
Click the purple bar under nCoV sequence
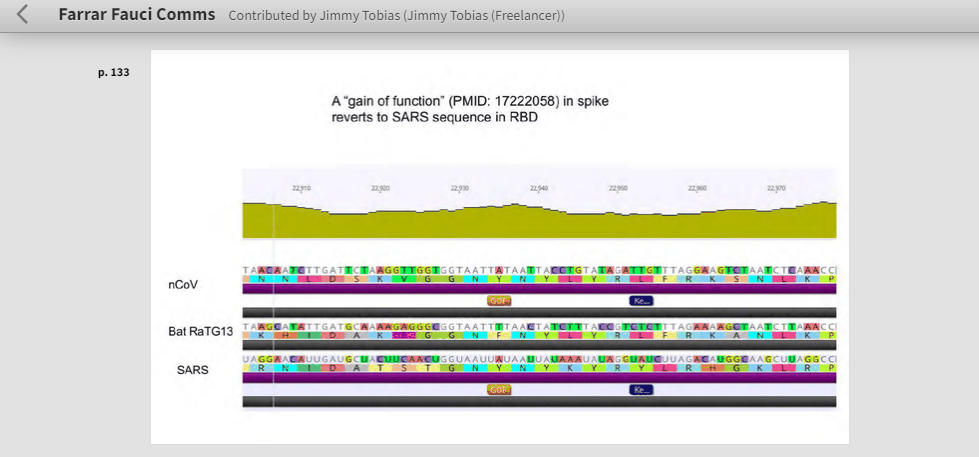[x=539, y=289]
